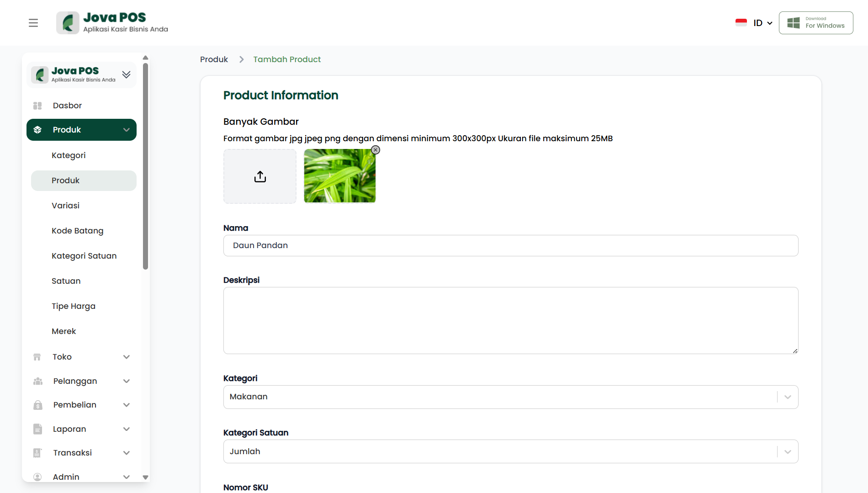Remove the pandan leaf image
868x493 pixels.
pos(376,150)
